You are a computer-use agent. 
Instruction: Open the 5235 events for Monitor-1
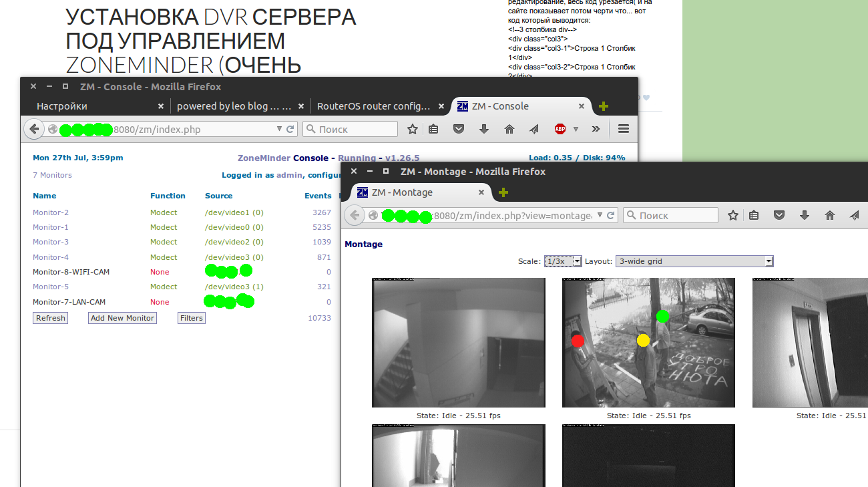[x=322, y=227]
